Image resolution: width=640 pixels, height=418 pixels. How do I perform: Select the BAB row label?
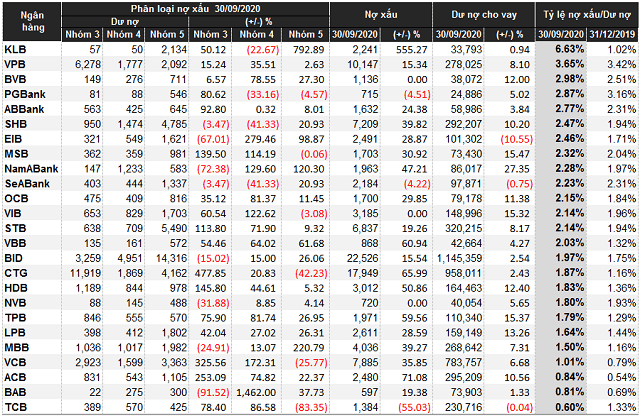pyautogui.click(x=15, y=392)
